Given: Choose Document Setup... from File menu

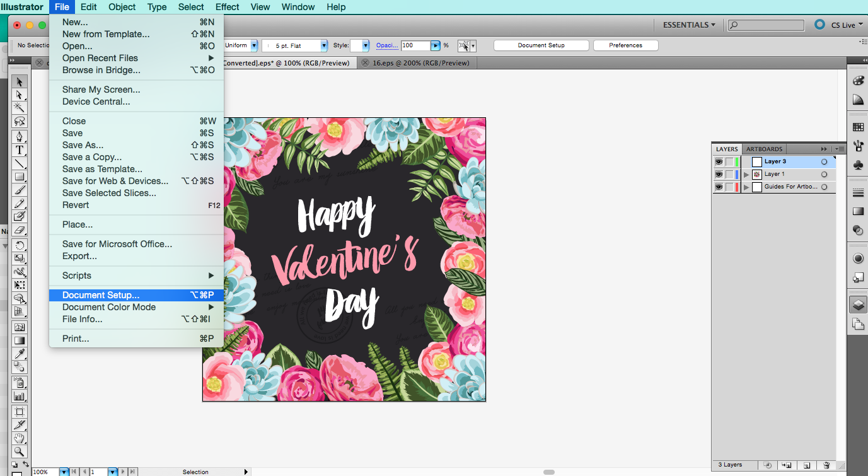Looking at the screenshot, I should (136, 295).
